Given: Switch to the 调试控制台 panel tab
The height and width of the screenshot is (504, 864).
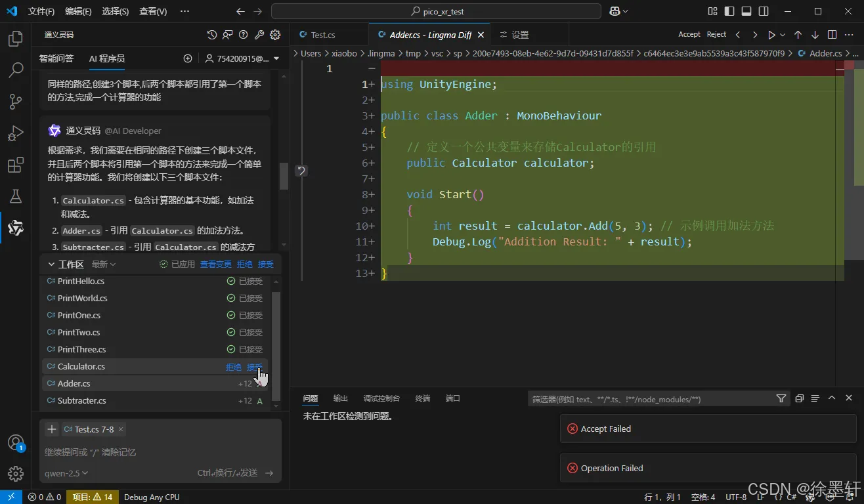Looking at the screenshot, I should [x=381, y=398].
